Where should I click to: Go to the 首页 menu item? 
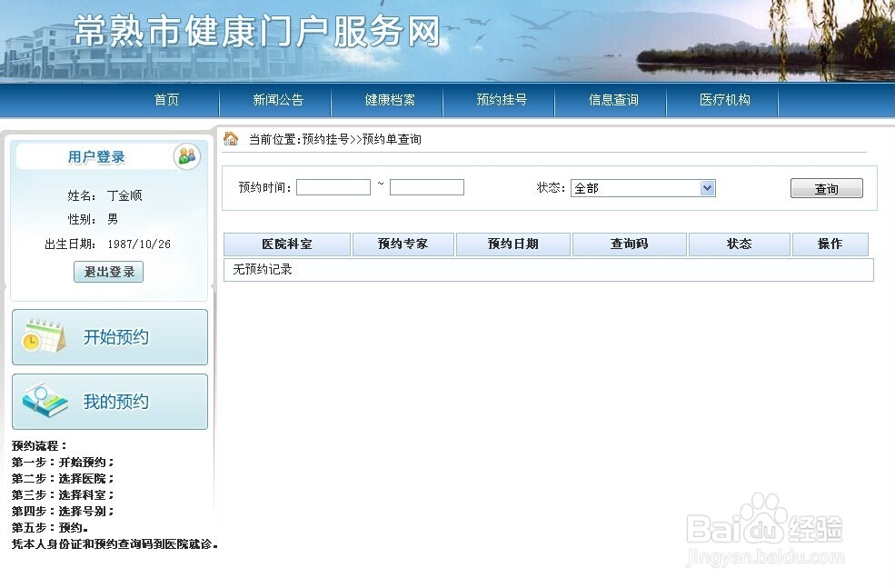point(165,101)
